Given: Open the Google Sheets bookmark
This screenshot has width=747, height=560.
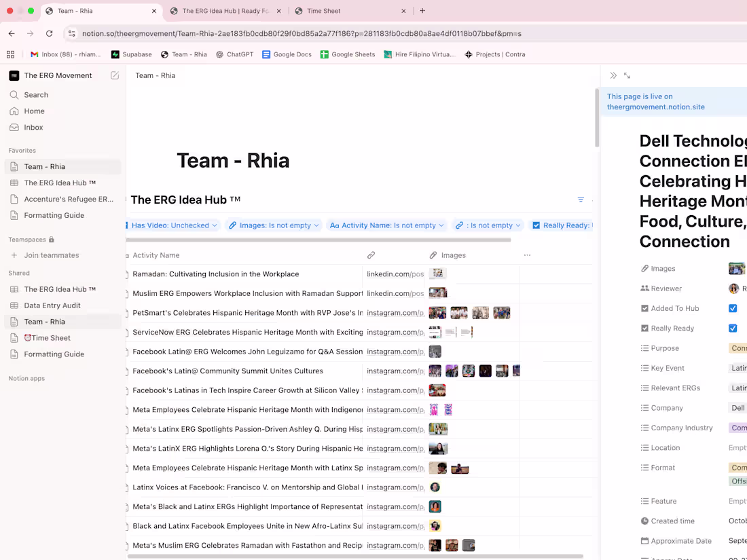Looking at the screenshot, I should click(x=348, y=54).
